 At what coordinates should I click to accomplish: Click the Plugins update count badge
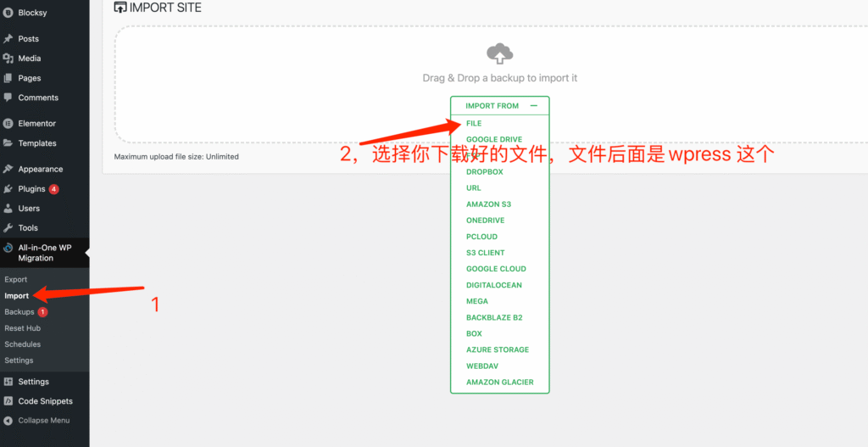pyautogui.click(x=53, y=189)
